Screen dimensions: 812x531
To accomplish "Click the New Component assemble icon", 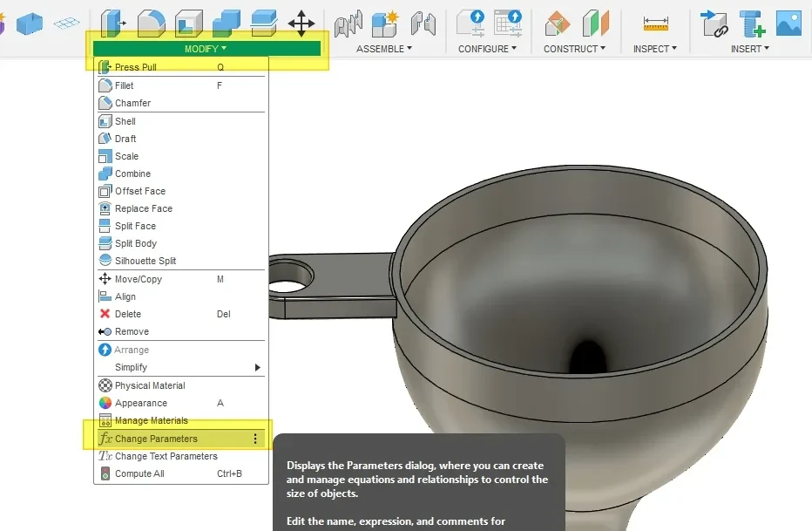I will point(385,24).
